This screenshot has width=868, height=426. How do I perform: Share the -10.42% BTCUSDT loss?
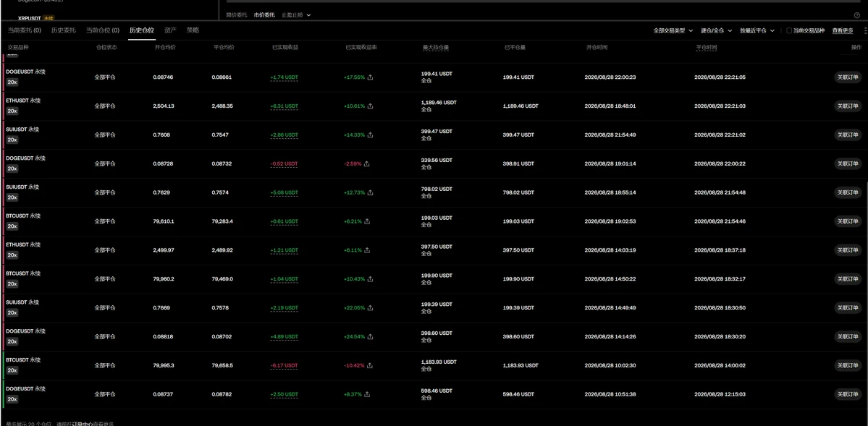coord(371,365)
